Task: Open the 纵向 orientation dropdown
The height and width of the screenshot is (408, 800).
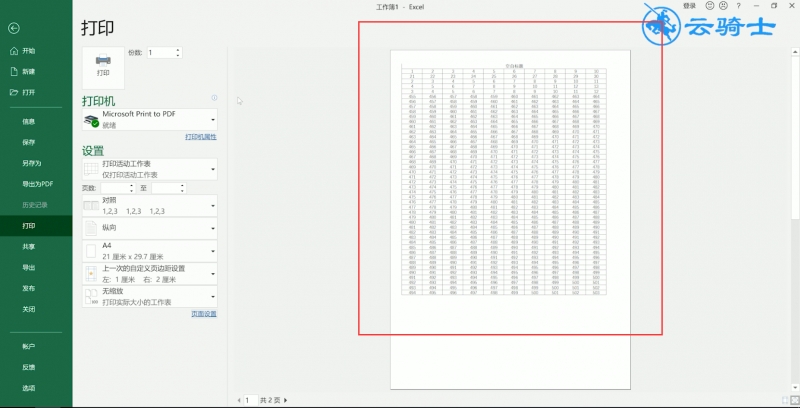Action: point(150,228)
